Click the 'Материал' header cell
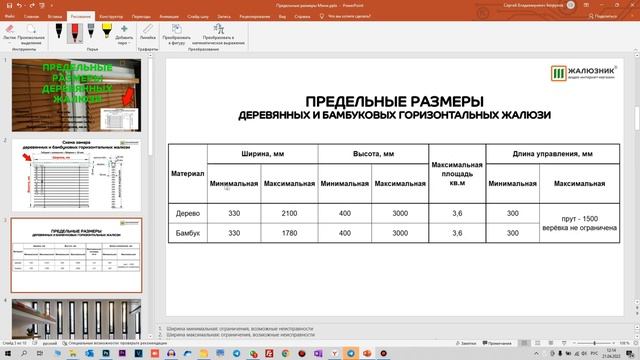Viewport: 640px width, 360px height. tap(187, 173)
